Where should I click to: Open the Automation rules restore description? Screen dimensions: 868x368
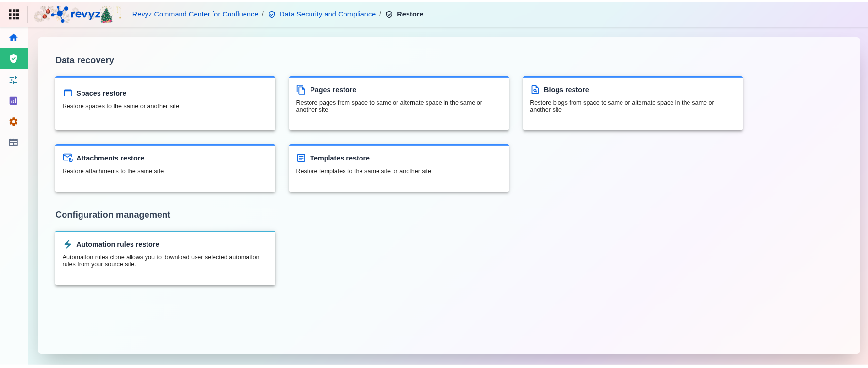(161, 261)
